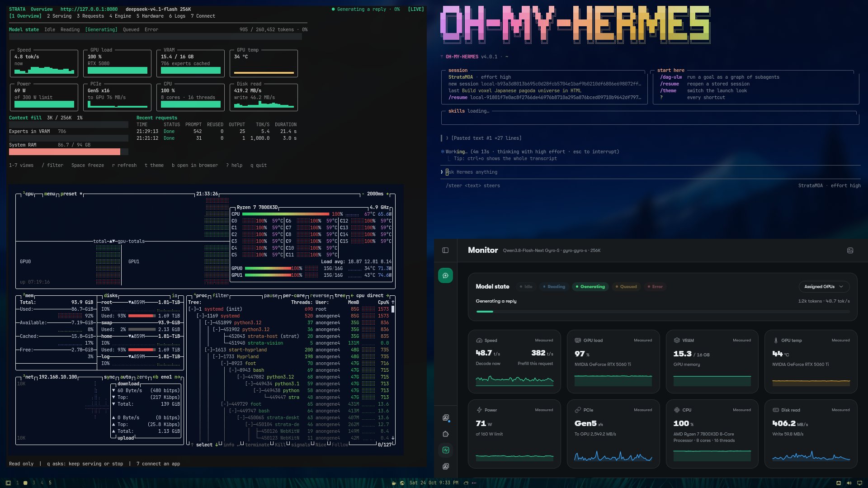The image size is (868, 488).
Task: Click the GPU load card chip icon
Action: [x=578, y=340]
